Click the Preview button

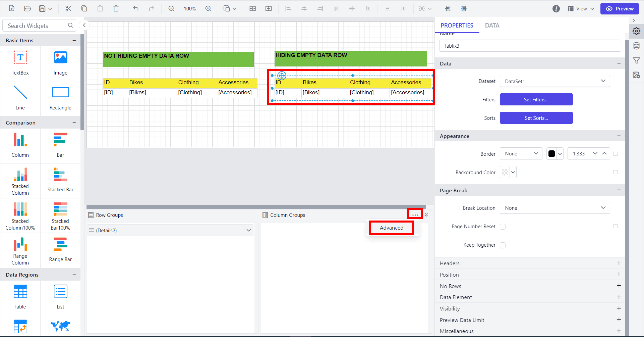click(x=620, y=9)
